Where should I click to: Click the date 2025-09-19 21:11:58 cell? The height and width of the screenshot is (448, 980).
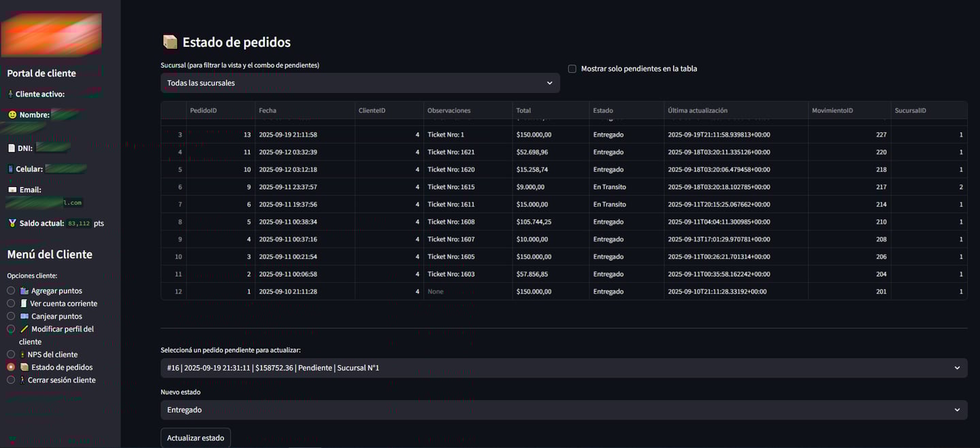[305, 135]
